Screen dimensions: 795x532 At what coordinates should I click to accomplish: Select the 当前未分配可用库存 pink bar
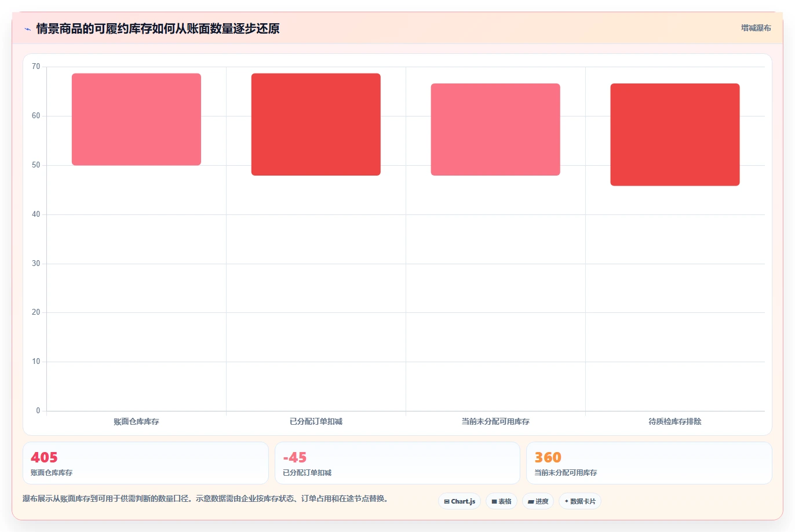tap(495, 130)
